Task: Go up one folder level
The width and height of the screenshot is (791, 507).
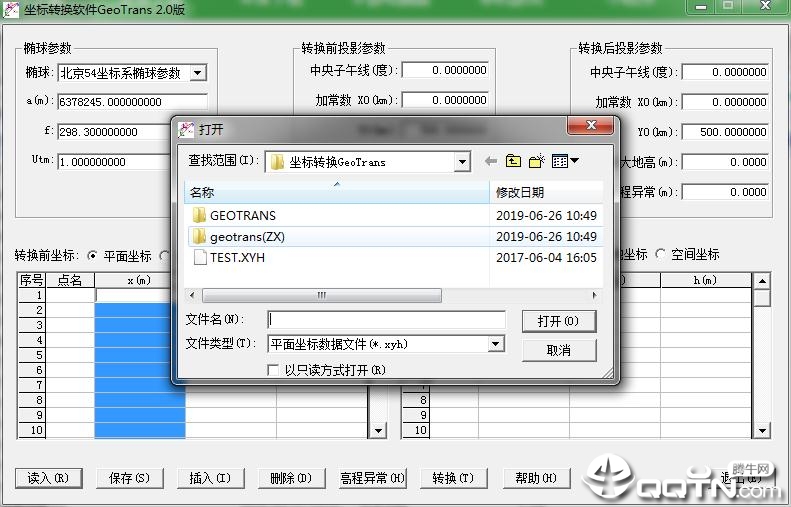Action: click(x=513, y=161)
